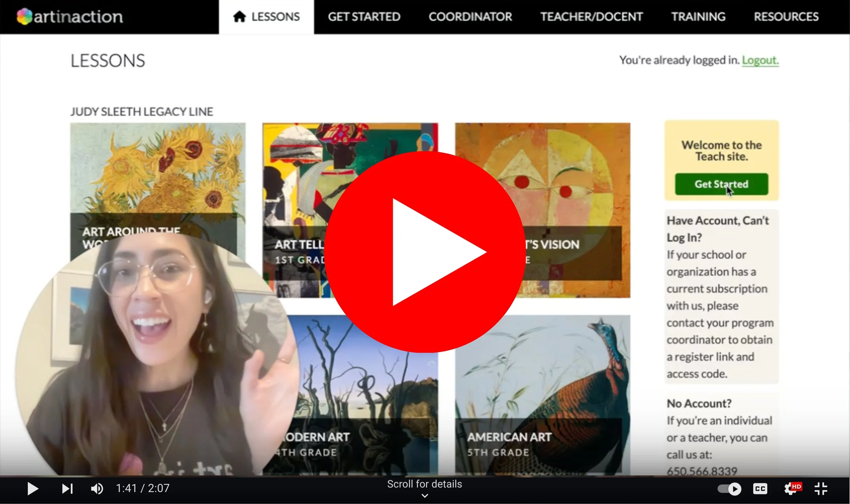This screenshot has width=850, height=504.
Task: Open the TEACHER/DOCENT menu
Action: [x=591, y=17]
